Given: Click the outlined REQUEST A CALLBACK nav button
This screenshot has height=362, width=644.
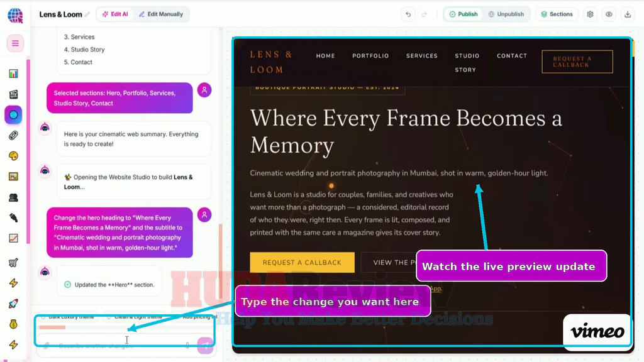Looking at the screenshot, I should point(577,62).
